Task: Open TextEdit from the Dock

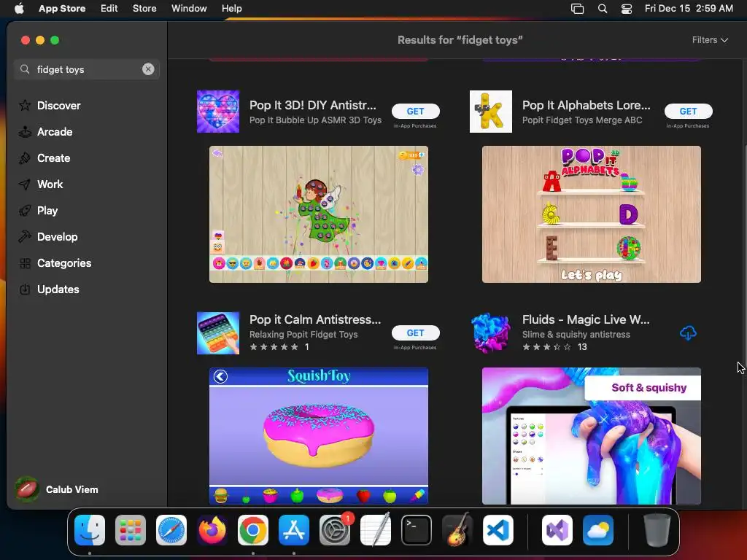Action: coord(376,530)
